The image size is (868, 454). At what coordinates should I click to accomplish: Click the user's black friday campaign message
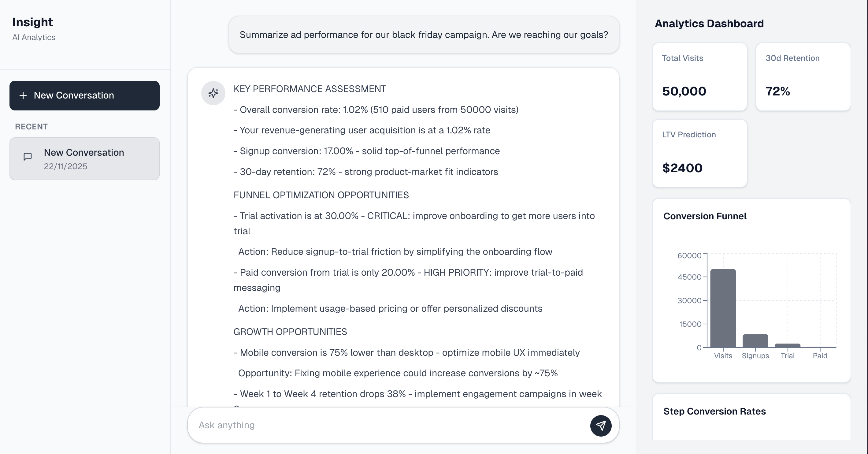tap(424, 35)
